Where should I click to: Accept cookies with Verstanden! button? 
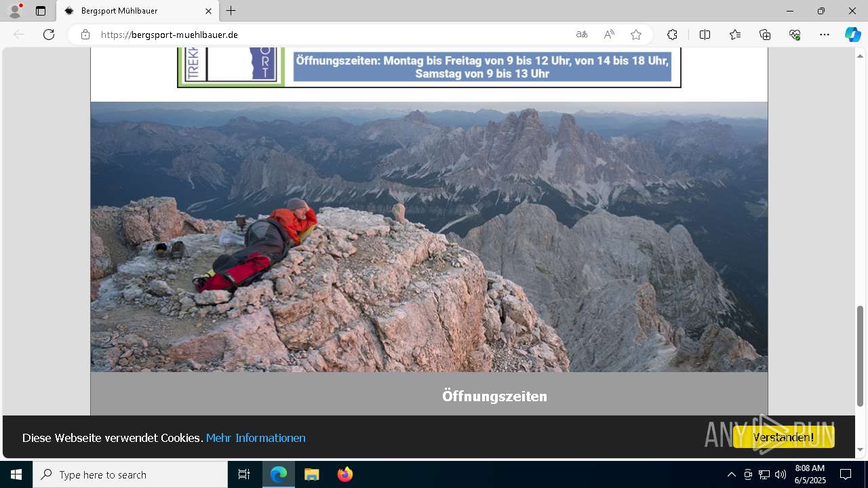(x=784, y=437)
